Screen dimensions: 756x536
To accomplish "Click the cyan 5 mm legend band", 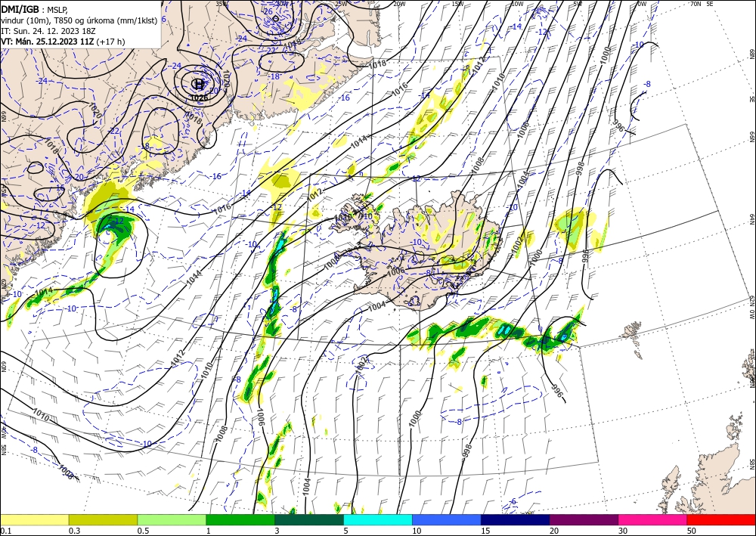I will [378, 519].
